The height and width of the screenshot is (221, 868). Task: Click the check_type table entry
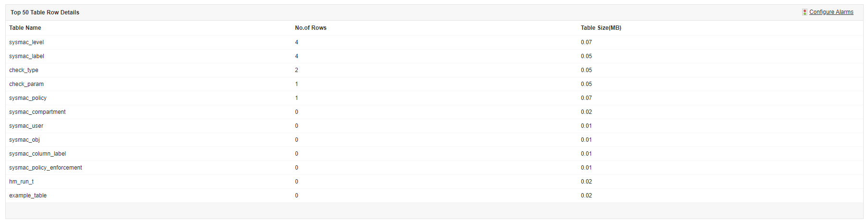(x=24, y=70)
